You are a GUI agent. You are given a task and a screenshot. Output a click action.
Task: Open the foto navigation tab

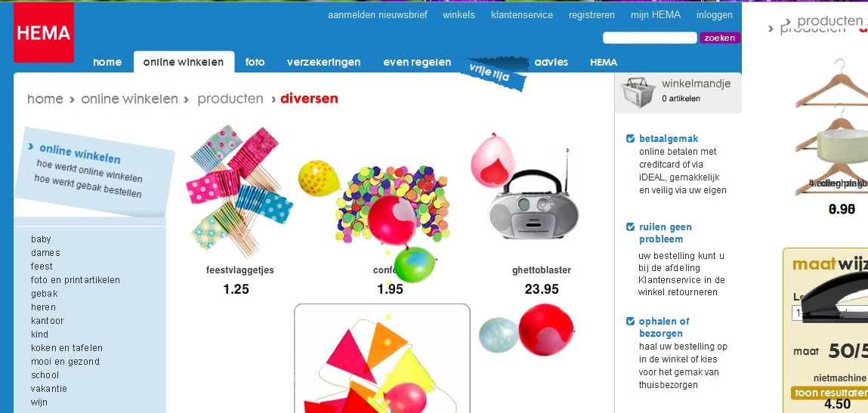[x=255, y=62]
